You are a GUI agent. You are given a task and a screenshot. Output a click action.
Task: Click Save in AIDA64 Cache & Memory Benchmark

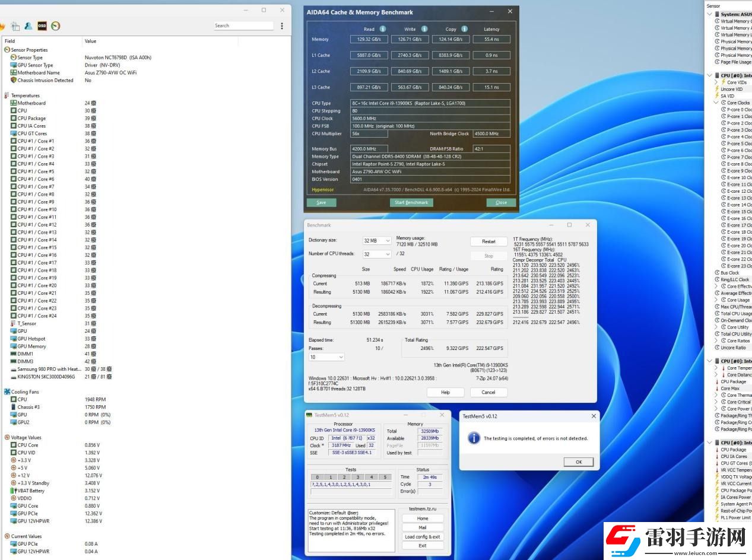coord(321,202)
